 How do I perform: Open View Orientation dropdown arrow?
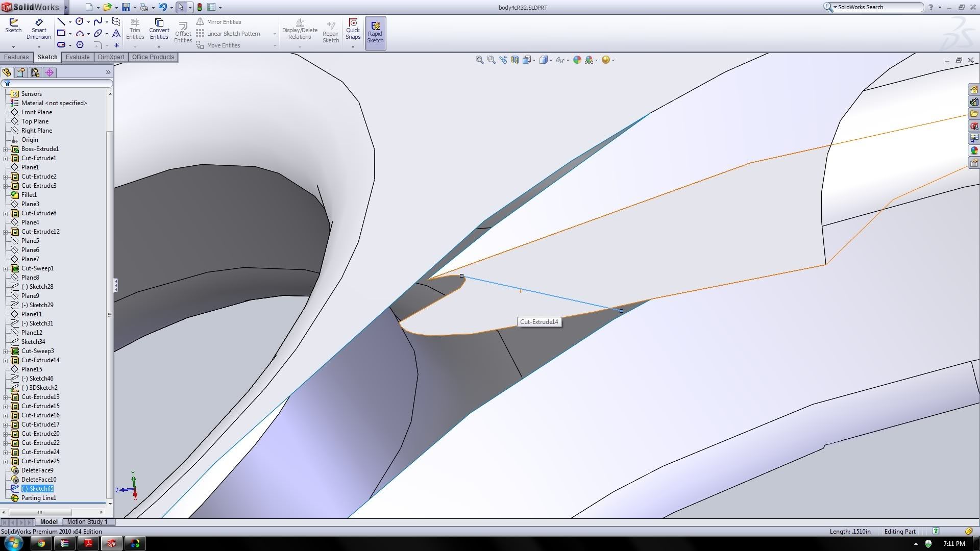point(534,60)
